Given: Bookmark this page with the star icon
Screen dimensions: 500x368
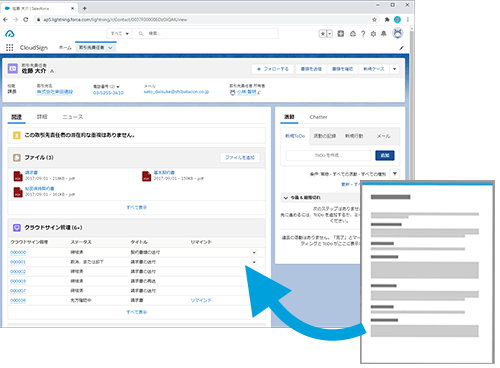Looking at the screenshot, I should pyautogui.click(x=374, y=20).
